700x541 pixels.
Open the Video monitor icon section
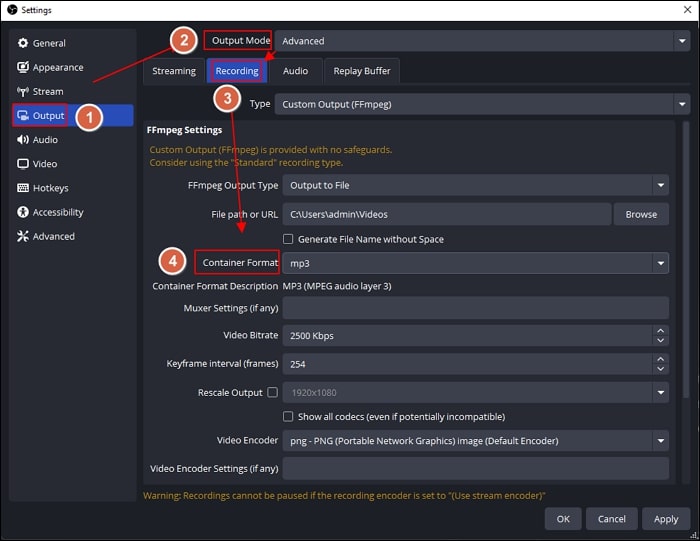pos(23,164)
